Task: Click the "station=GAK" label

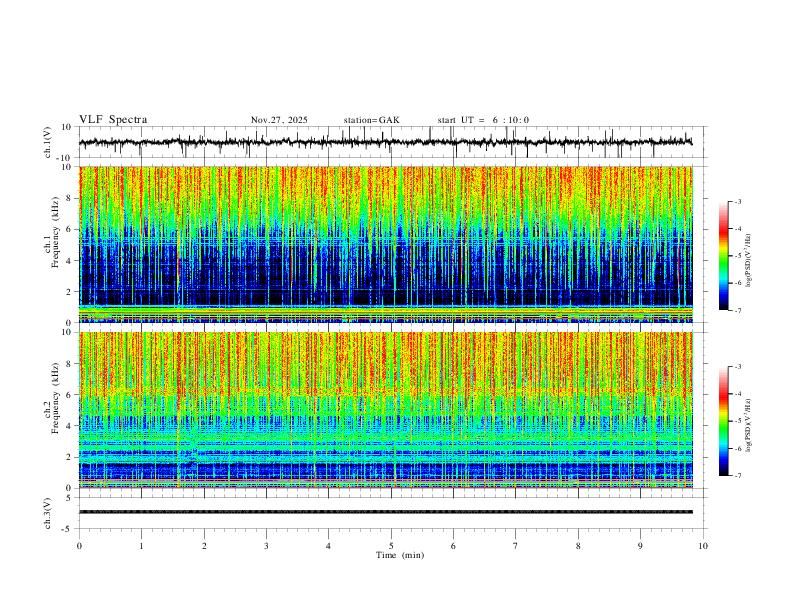Action: click(x=371, y=120)
